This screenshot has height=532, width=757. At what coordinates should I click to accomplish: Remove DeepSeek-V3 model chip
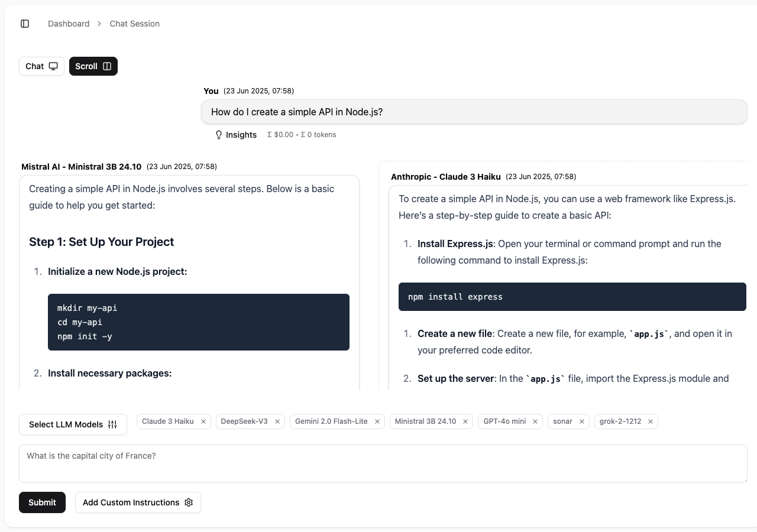click(277, 421)
